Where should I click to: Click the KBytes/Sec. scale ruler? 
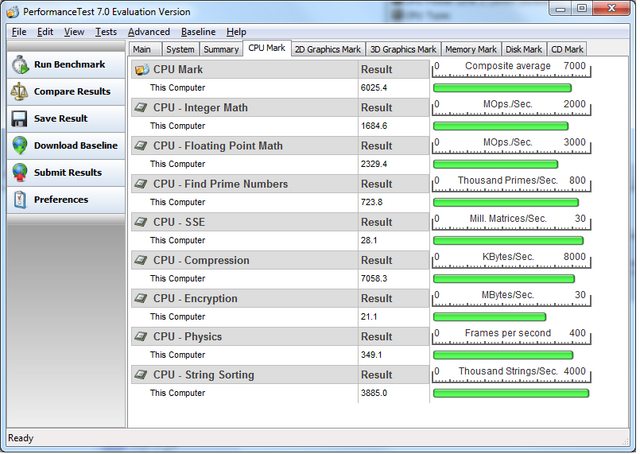pos(511,260)
